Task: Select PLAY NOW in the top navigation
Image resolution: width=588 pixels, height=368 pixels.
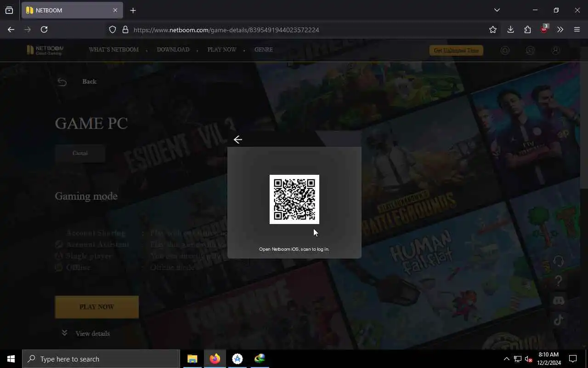Action: (222, 50)
